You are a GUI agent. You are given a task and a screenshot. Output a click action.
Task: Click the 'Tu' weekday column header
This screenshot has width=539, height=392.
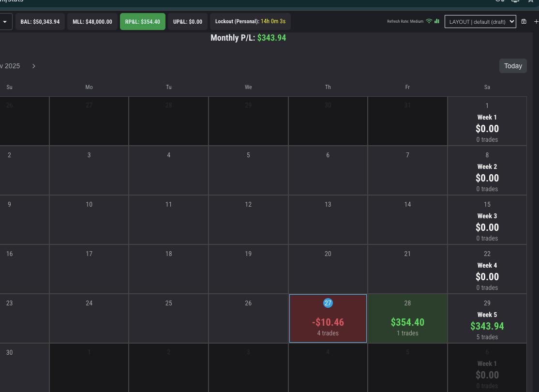coord(168,87)
